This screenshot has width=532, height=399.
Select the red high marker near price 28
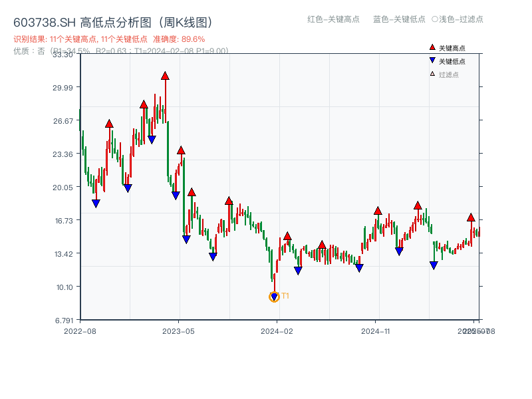coord(144,104)
